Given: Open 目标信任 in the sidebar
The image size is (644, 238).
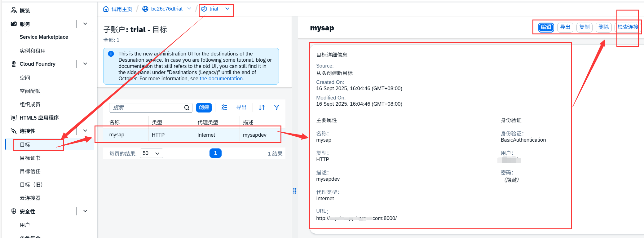Looking at the screenshot, I should coord(30,171).
